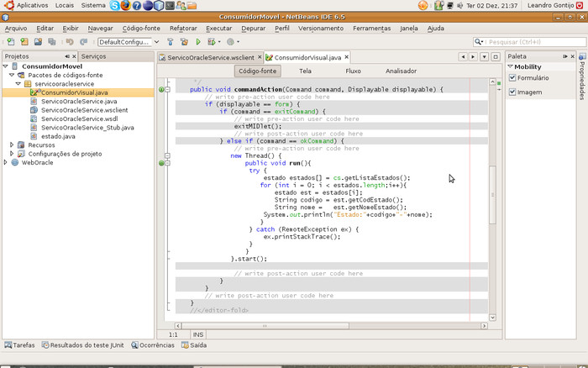Minimize the Projetos panel
This screenshot has height=368, width=588.
pos(67,56)
